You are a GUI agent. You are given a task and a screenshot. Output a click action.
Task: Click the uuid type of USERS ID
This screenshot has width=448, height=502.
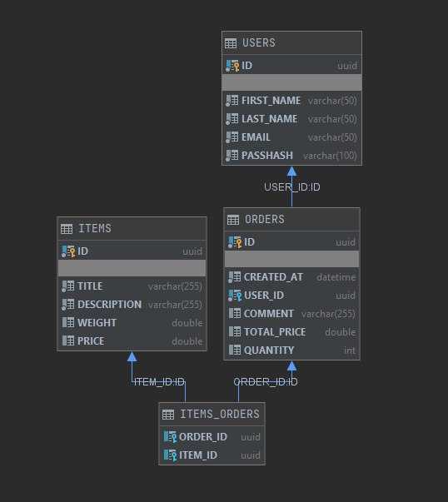click(x=347, y=66)
